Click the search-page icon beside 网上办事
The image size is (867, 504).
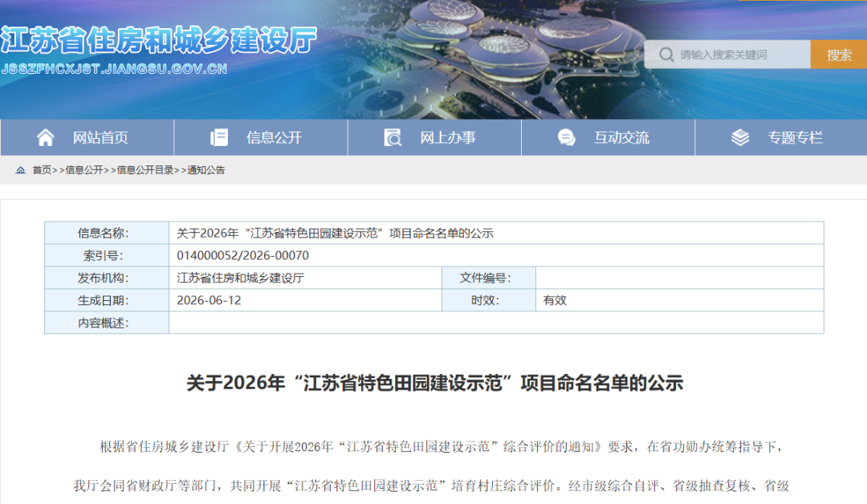coord(393,137)
